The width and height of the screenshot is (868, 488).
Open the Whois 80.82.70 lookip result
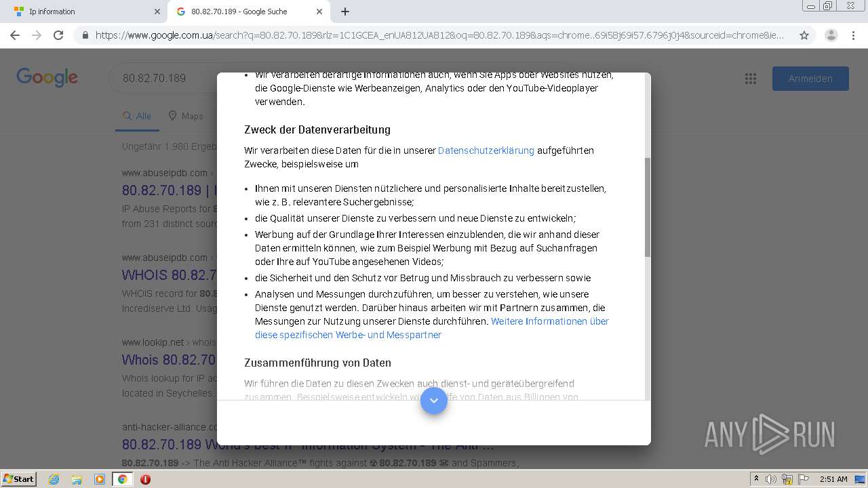coord(169,360)
